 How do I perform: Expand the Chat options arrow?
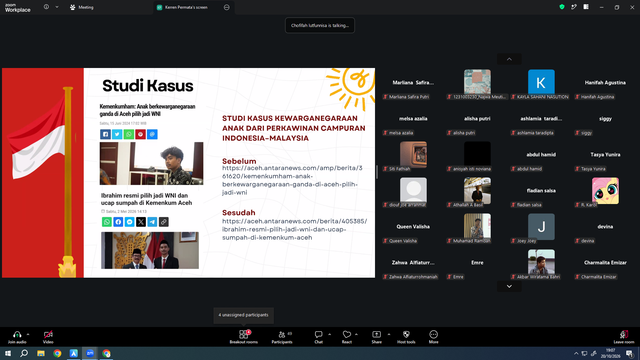pyautogui.click(x=329, y=334)
